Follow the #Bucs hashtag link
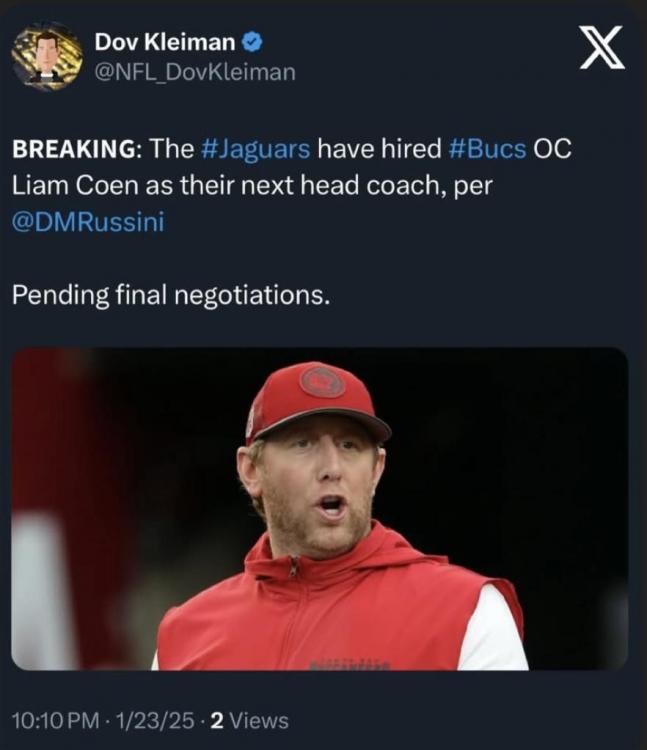 [487, 150]
